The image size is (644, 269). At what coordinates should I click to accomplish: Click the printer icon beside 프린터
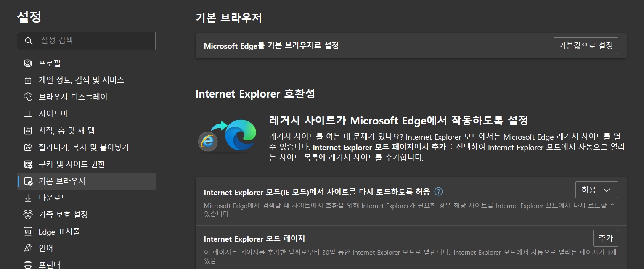(x=28, y=265)
